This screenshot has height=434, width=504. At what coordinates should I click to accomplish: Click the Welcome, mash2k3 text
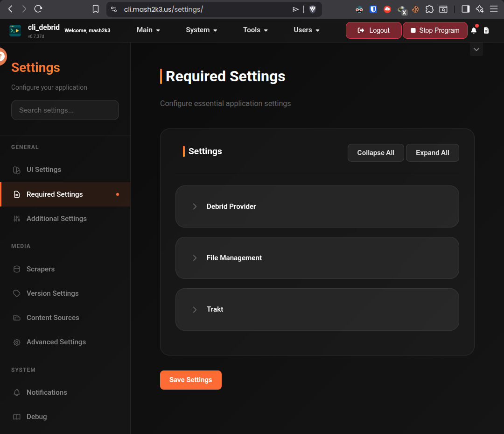pyautogui.click(x=87, y=30)
